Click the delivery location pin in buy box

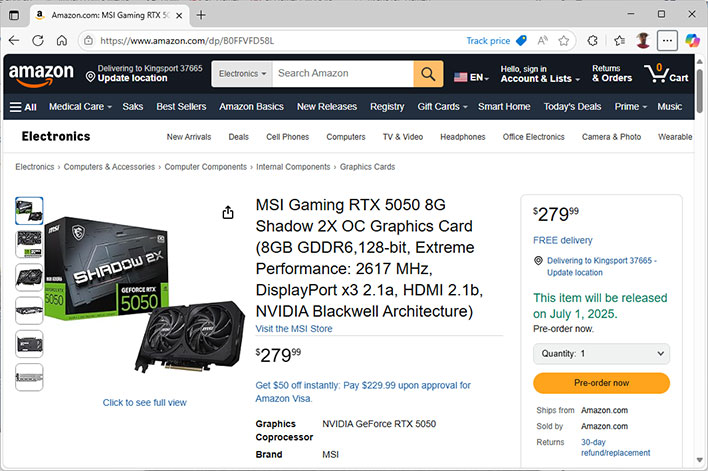click(538, 261)
